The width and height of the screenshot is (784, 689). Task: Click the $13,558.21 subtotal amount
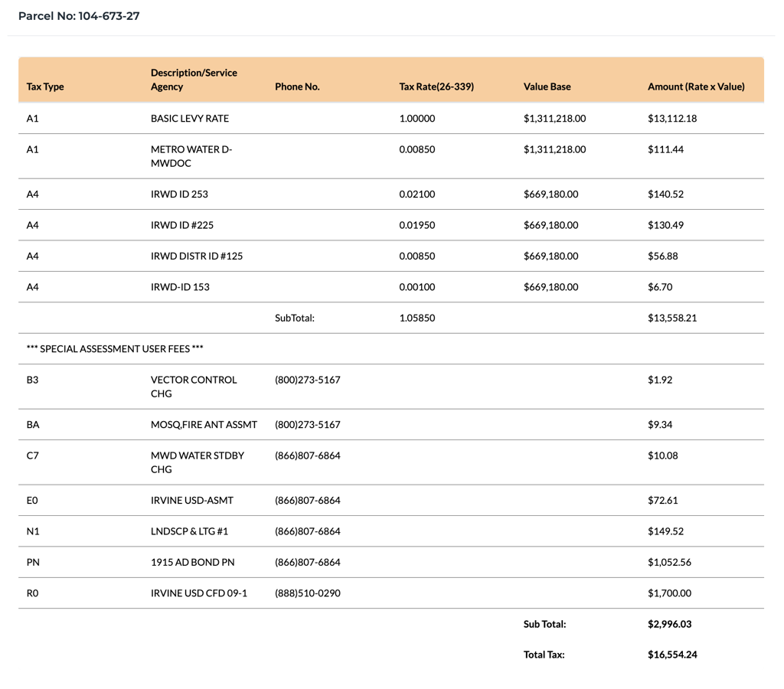coord(672,318)
